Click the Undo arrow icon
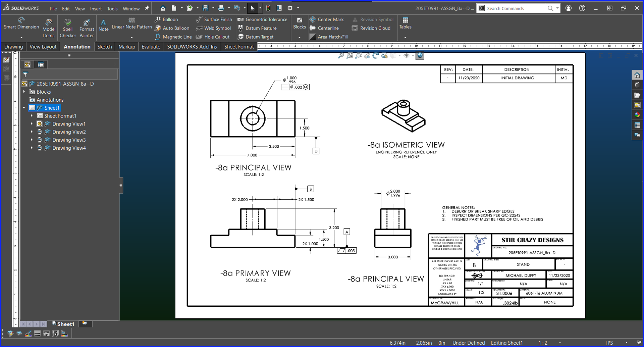Screen dimensions: 644x347 [237, 8]
